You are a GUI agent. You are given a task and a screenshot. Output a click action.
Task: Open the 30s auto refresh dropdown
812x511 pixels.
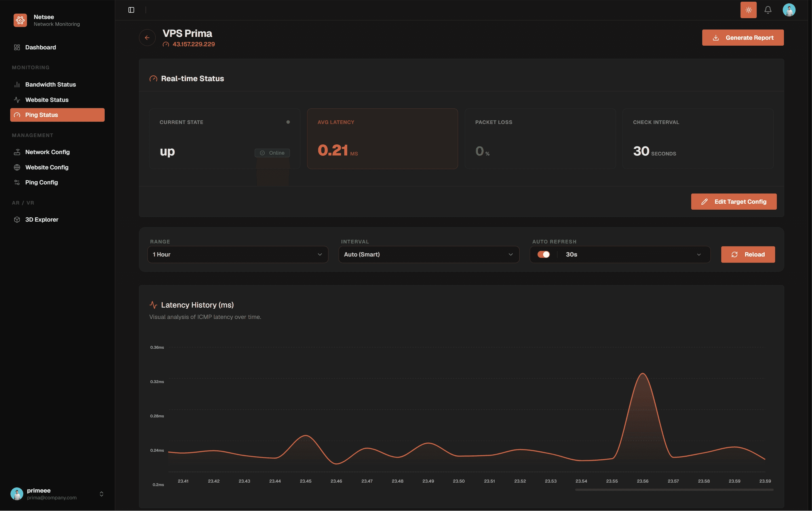(x=633, y=255)
